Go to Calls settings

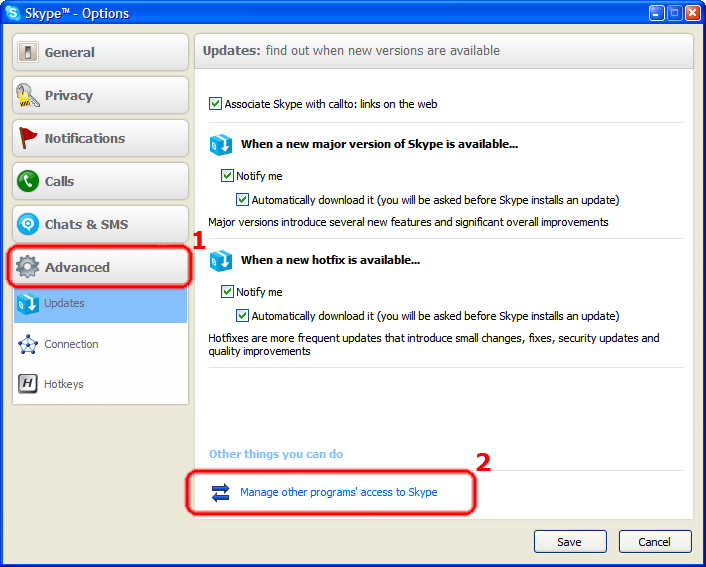coord(100,181)
